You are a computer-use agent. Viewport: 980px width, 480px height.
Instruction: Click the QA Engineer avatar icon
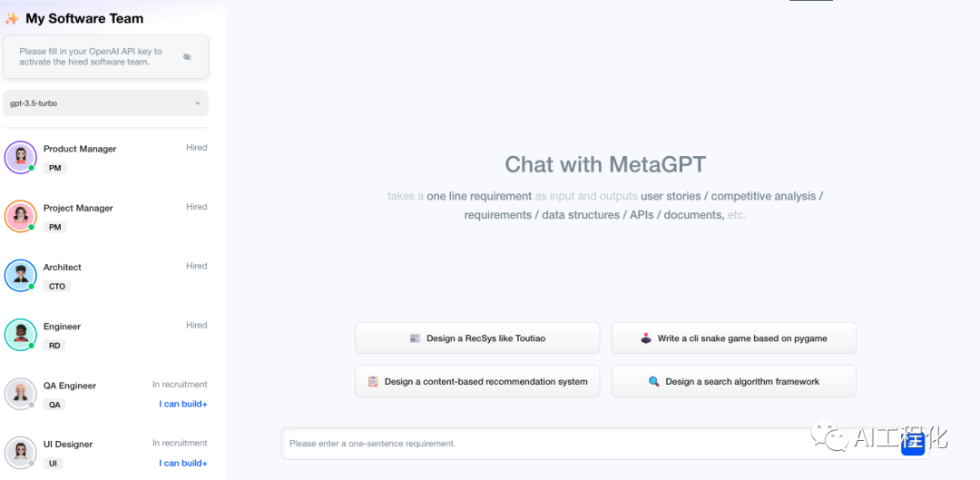tap(20, 393)
